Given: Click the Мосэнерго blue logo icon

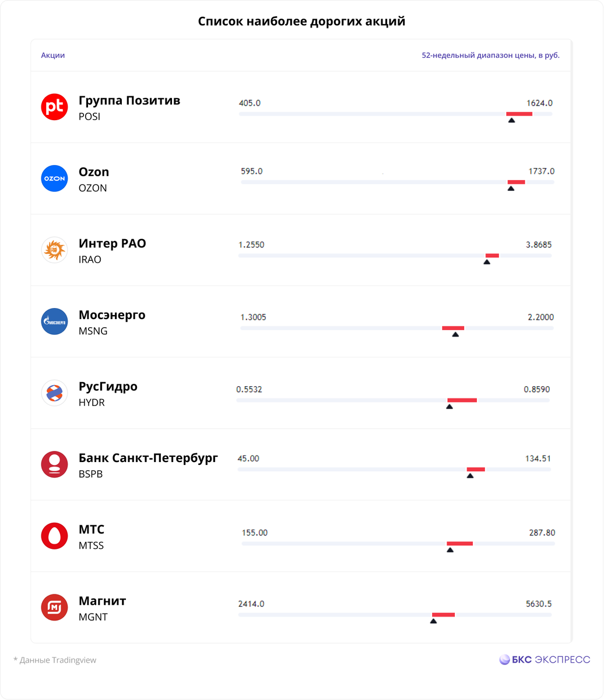Looking at the screenshot, I should click(55, 321).
